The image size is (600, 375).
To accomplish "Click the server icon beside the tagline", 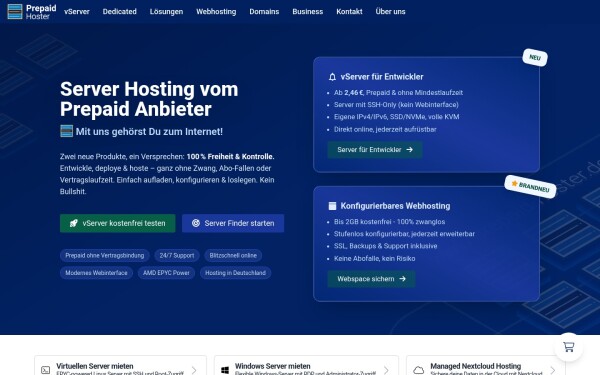I will pyautogui.click(x=67, y=131).
